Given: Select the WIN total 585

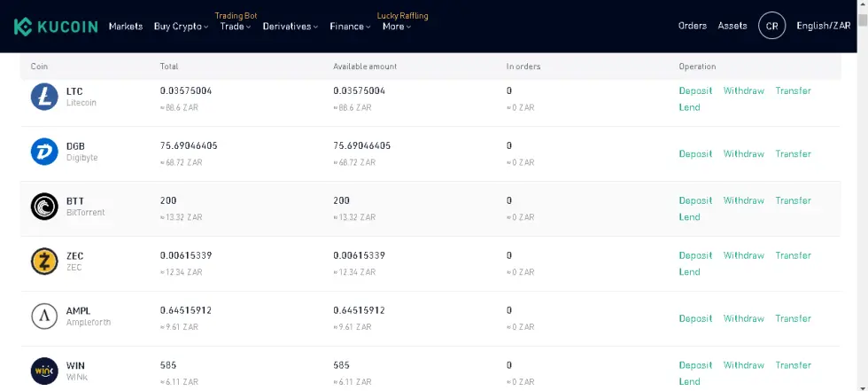Looking at the screenshot, I should 168,365.
